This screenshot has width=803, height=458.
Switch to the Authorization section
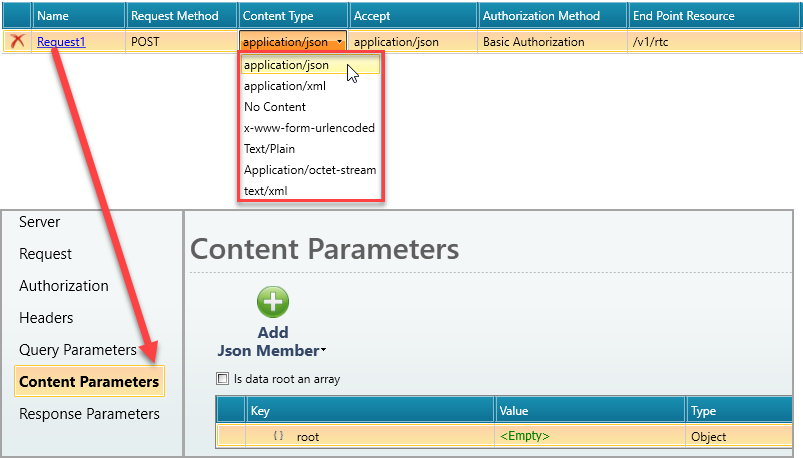coord(64,286)
